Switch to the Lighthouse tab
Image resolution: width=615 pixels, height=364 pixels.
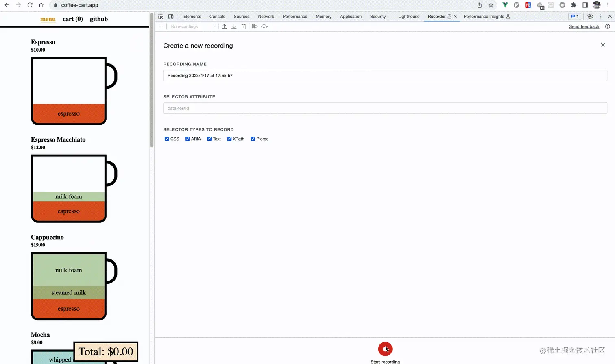[x=409, y=17]
